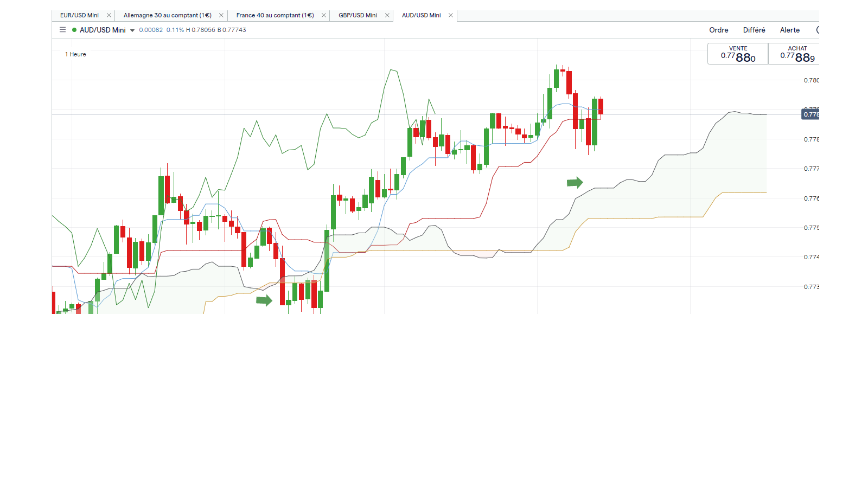Select the Ordre option

(x=719, y=30)
